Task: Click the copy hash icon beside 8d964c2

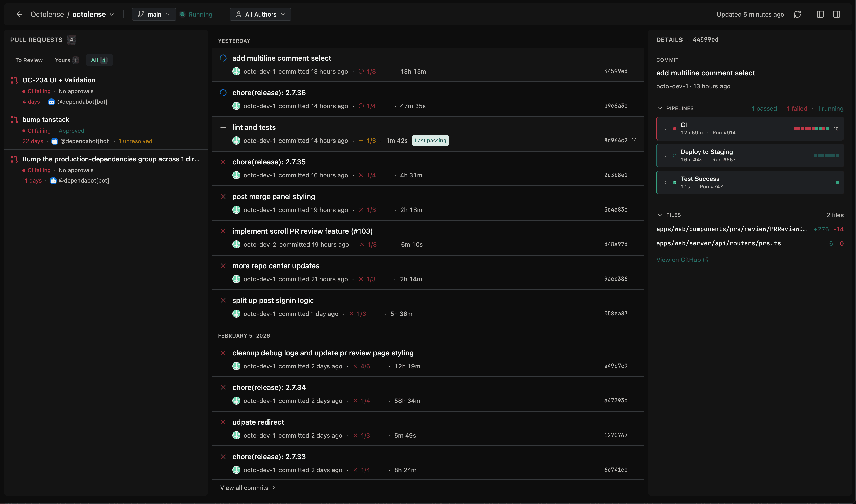Action: (634, 140)
